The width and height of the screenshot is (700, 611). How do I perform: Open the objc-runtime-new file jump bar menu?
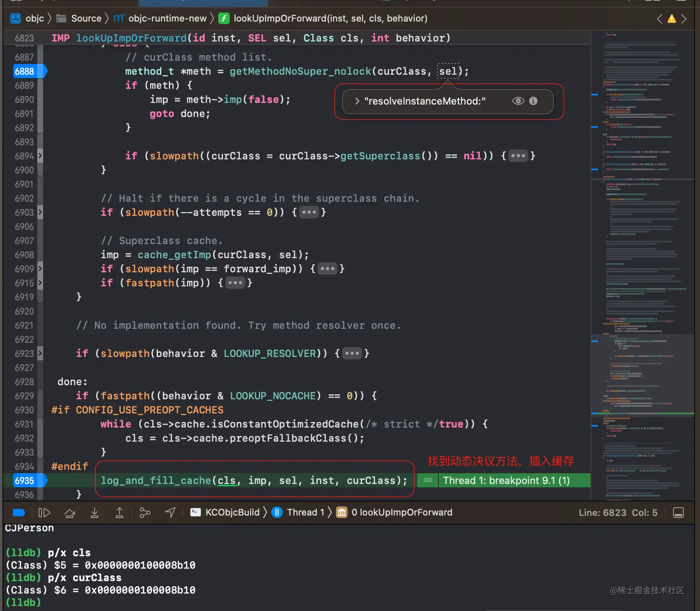(167, 19)
